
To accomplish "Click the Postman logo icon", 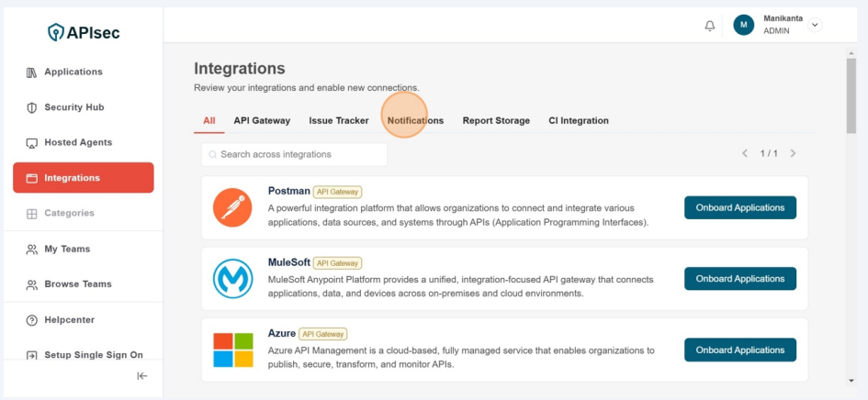I will (232, 207).
